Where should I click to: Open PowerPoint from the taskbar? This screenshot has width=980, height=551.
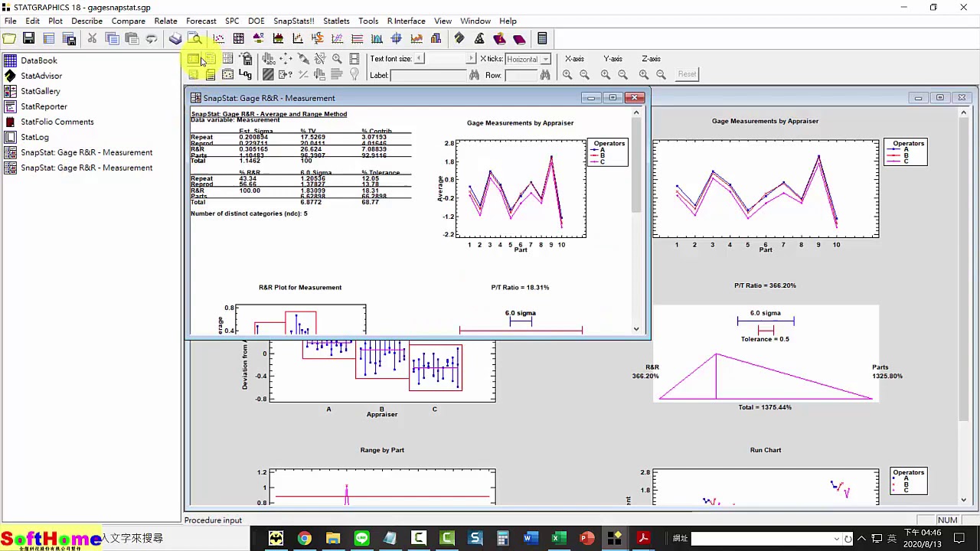pos(587,539)
